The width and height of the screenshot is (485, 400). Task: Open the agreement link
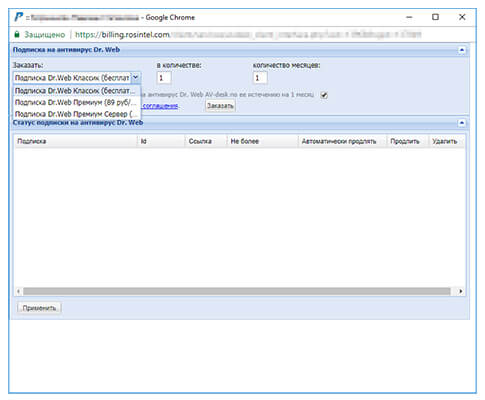tap(160, 106)
